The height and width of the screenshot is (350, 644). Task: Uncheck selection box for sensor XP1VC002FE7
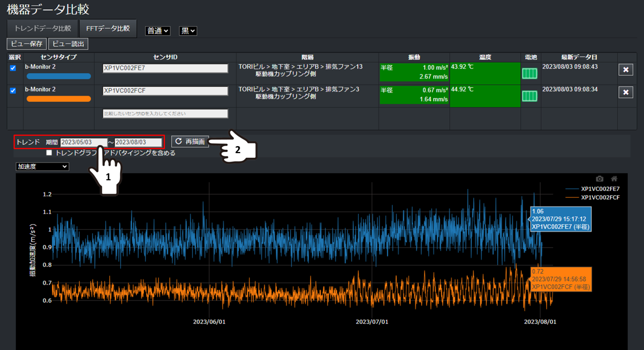(x=13, y=68)
